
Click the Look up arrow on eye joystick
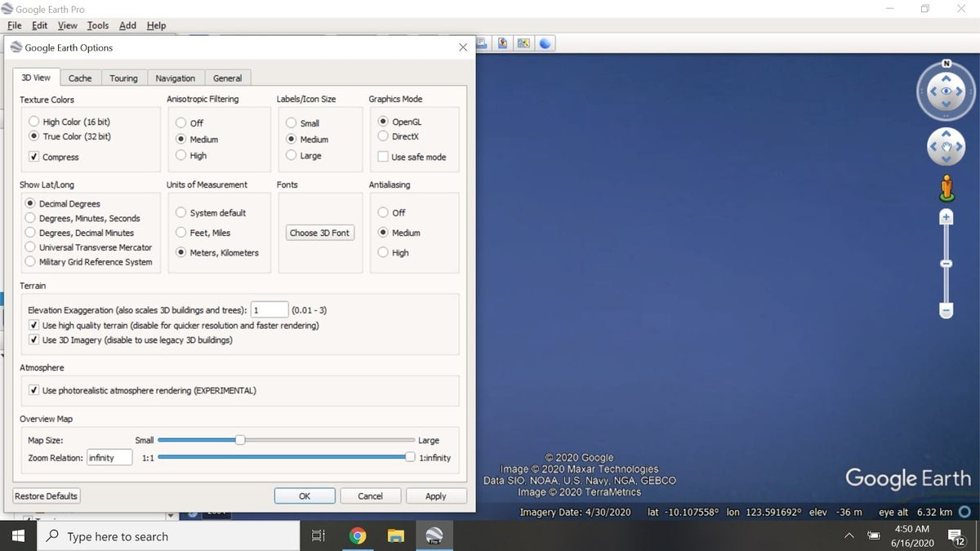pyautogui.click(x=947, y=78)
